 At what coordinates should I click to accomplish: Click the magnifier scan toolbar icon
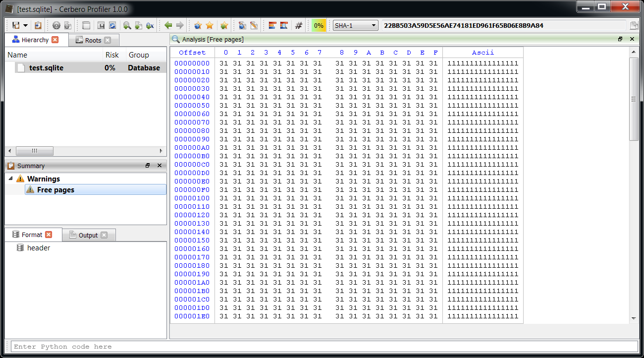(127, 25)
